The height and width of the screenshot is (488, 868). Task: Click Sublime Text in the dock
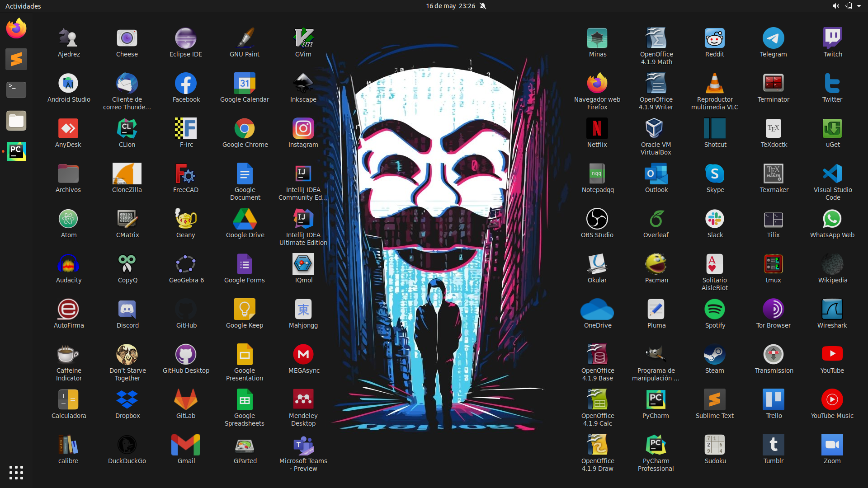(x=16, y=59)
